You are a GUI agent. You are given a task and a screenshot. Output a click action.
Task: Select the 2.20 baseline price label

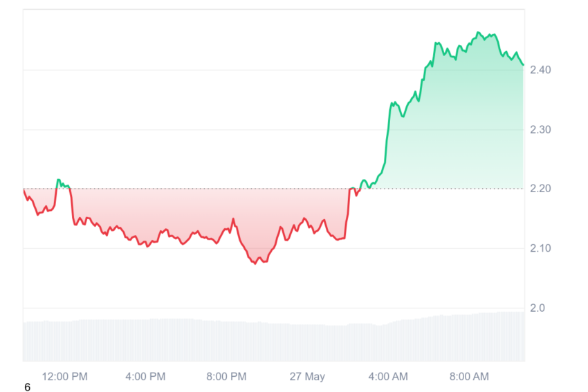(540, 189)
